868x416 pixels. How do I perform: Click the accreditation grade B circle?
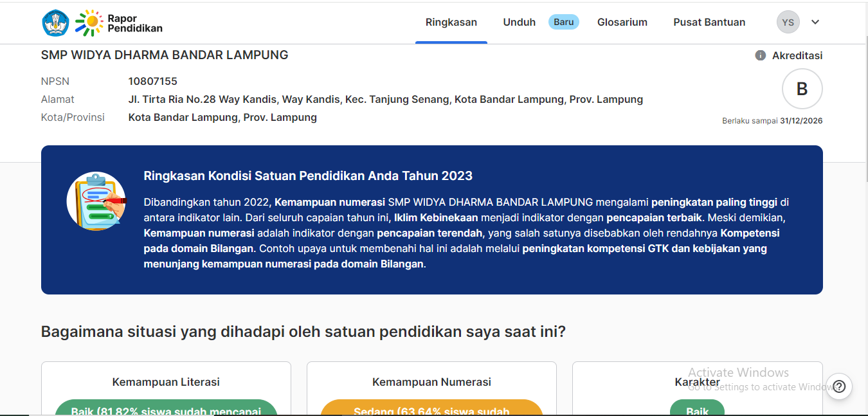pyautogui.click(x=802, y=89)
